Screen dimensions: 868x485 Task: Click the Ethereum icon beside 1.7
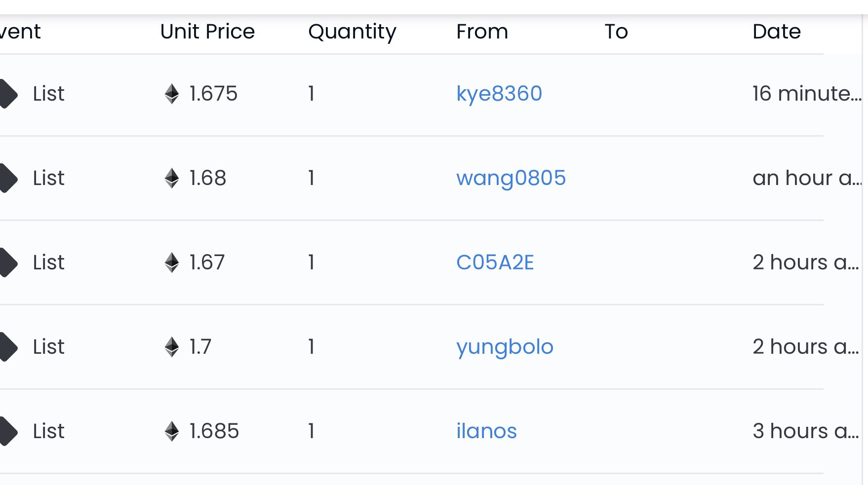(172, 347)
